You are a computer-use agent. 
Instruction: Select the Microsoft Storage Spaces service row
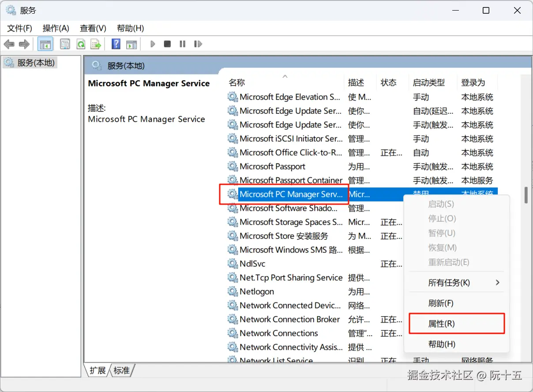tap(362, 222)
